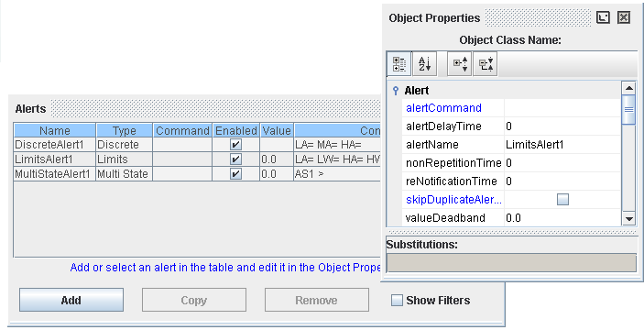Image resolution: width=644 pixels, height=330 pixels.
Task: Expand all property categories icon
Action: tap(460, 64)
